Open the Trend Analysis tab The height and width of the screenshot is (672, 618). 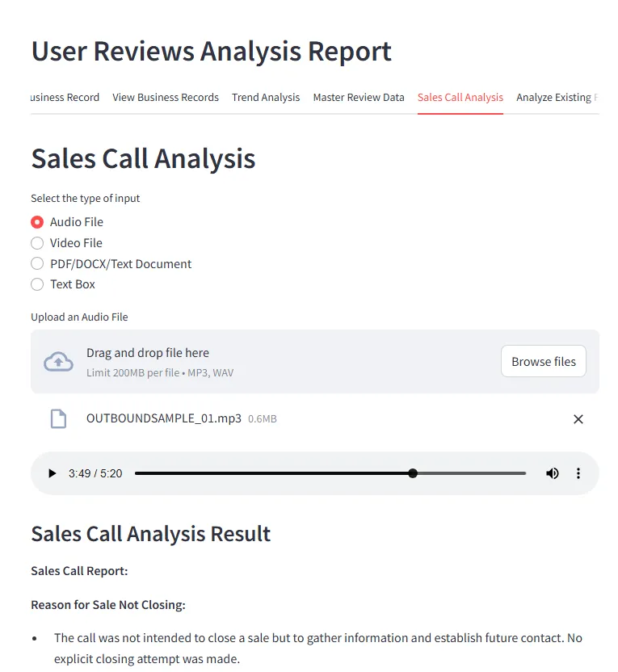(266, 98)
